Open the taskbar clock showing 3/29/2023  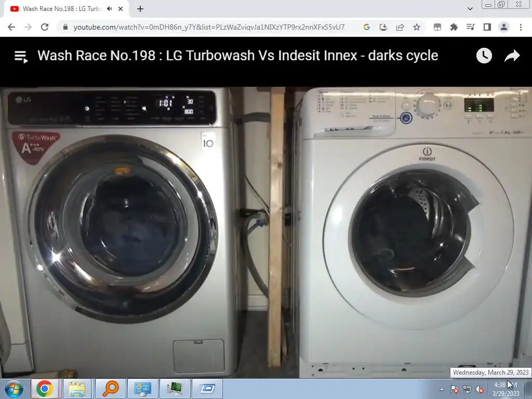pyautogui.click(x=506, y=389)
